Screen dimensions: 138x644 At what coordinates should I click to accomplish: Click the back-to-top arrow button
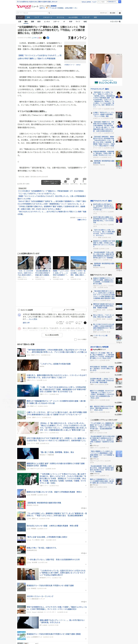[x=133, y=398]
